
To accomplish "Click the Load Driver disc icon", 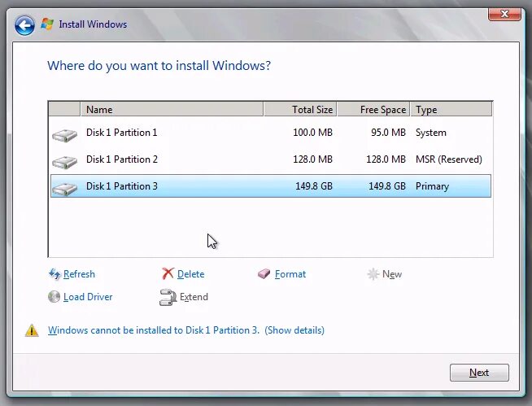I will [54, 297].
